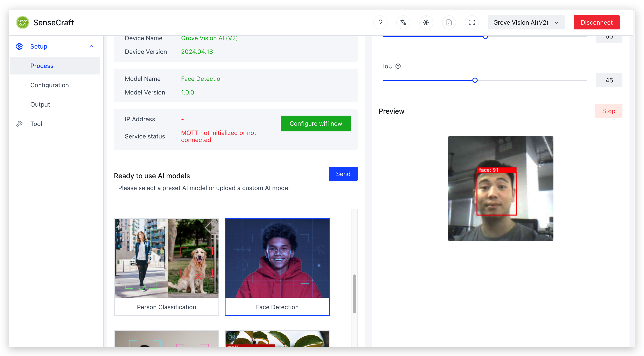Viewport: 644px width, 356px height.
Task: Click the Ready to use AI models heading
Action: tap(152, 176)
